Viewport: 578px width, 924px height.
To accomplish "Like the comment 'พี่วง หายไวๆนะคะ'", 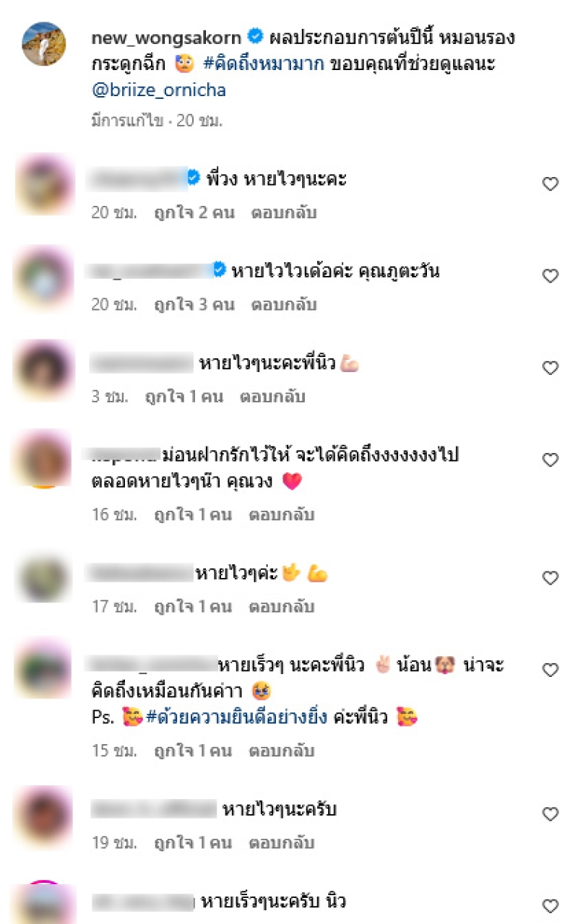I will tap(551, 184).
